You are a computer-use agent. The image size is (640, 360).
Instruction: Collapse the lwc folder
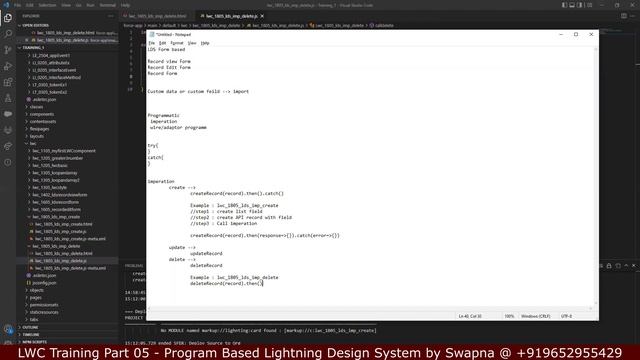pos(33,144)
